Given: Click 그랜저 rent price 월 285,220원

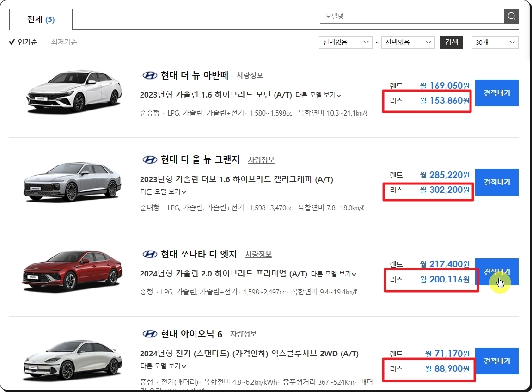Looking at the screenshot, I should pos(445,175).
